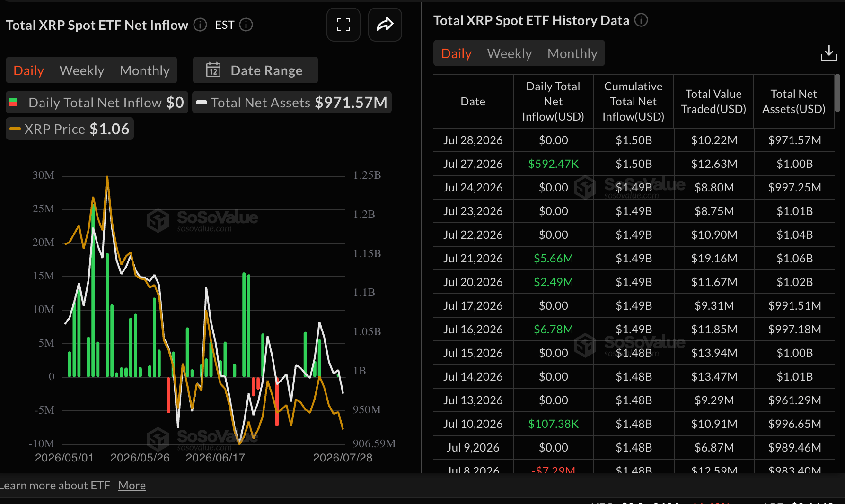Click the $10.22M traded value
The image size is (845, 504).
pyautogui.click(x=714, y=140)
